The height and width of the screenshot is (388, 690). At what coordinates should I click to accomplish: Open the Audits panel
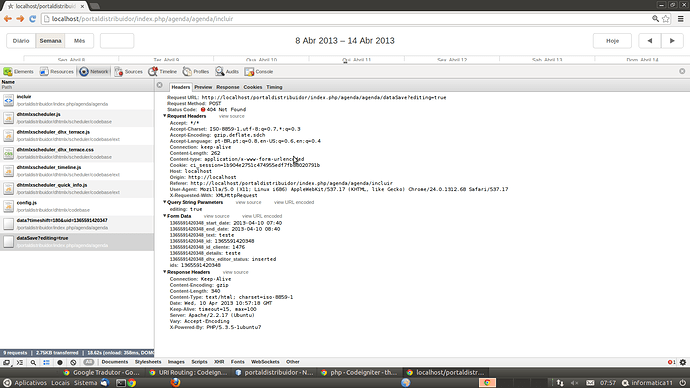pos(227,72)
